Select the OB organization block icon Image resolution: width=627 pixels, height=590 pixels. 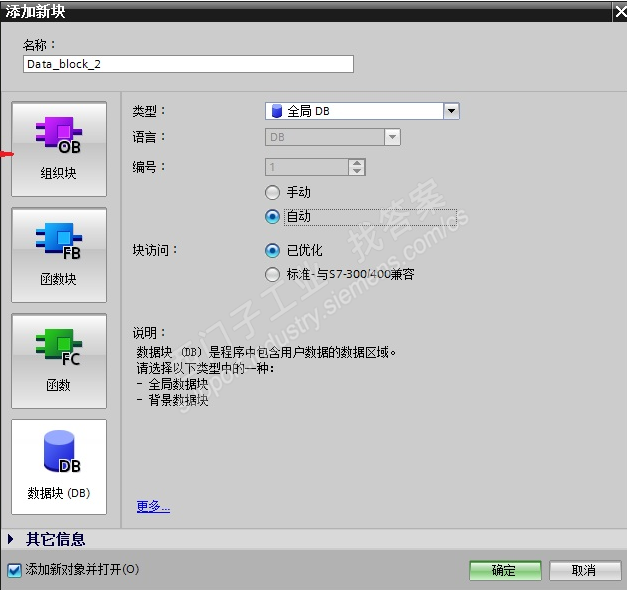[59, 149]
